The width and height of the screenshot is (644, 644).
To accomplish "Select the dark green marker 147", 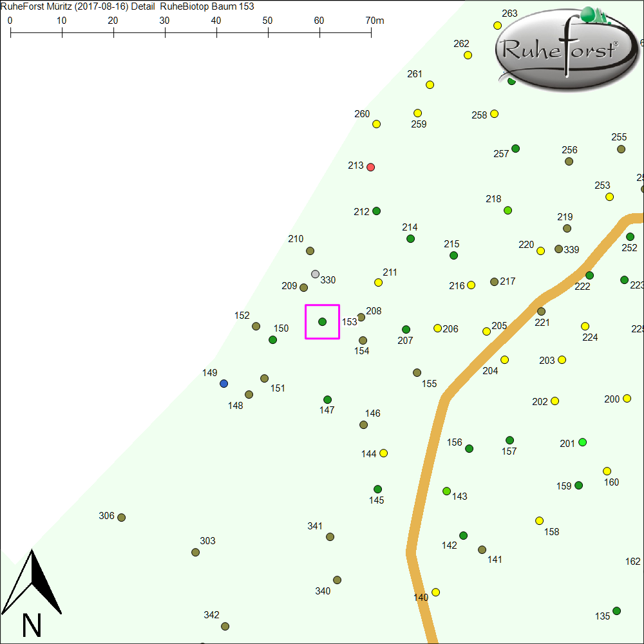I will (327, 400).
